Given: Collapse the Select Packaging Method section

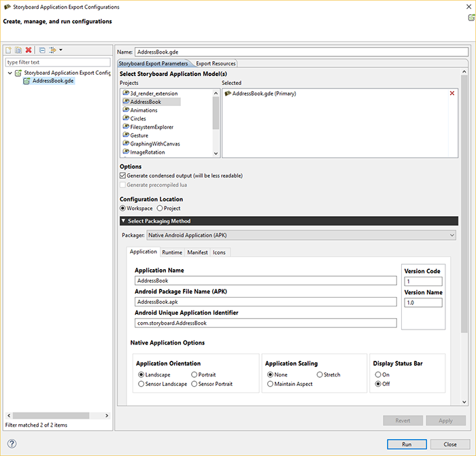Looking at the screenshot, I should pos(123,221).
